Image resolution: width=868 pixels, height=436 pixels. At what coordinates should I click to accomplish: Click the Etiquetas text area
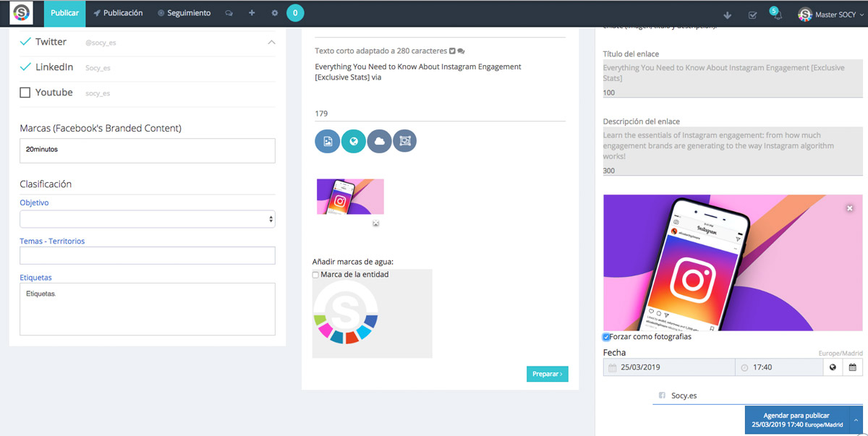pyautogui.click(x=148, y=309)
